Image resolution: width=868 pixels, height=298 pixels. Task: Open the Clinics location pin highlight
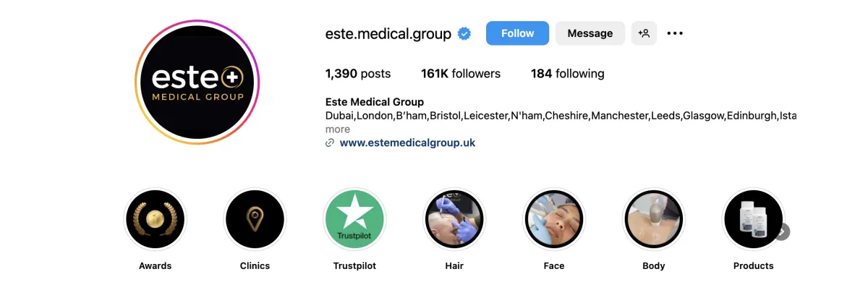[x=255, y=219]
